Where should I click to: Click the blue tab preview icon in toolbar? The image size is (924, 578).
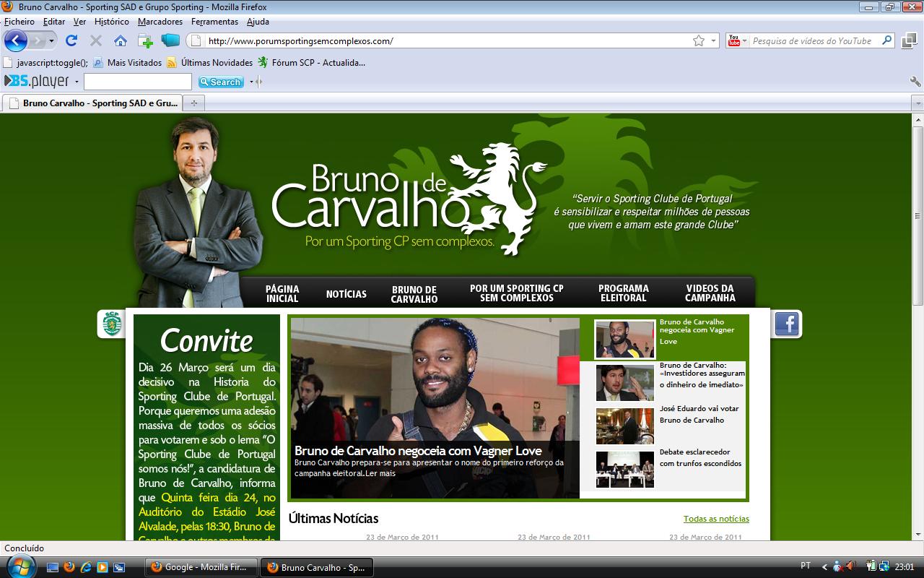170,40
